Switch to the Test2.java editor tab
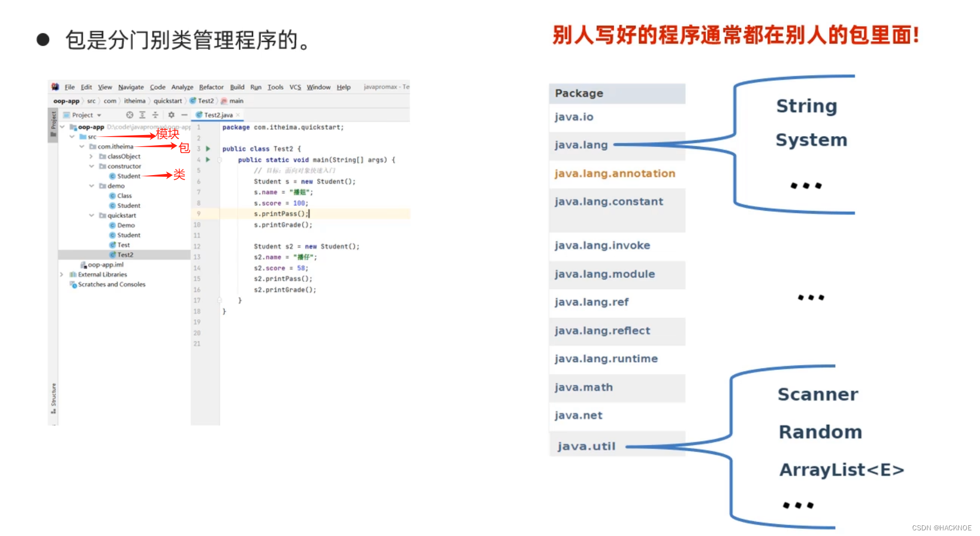The width and height of the screenshot is (980, 536). tap(218, 115)
